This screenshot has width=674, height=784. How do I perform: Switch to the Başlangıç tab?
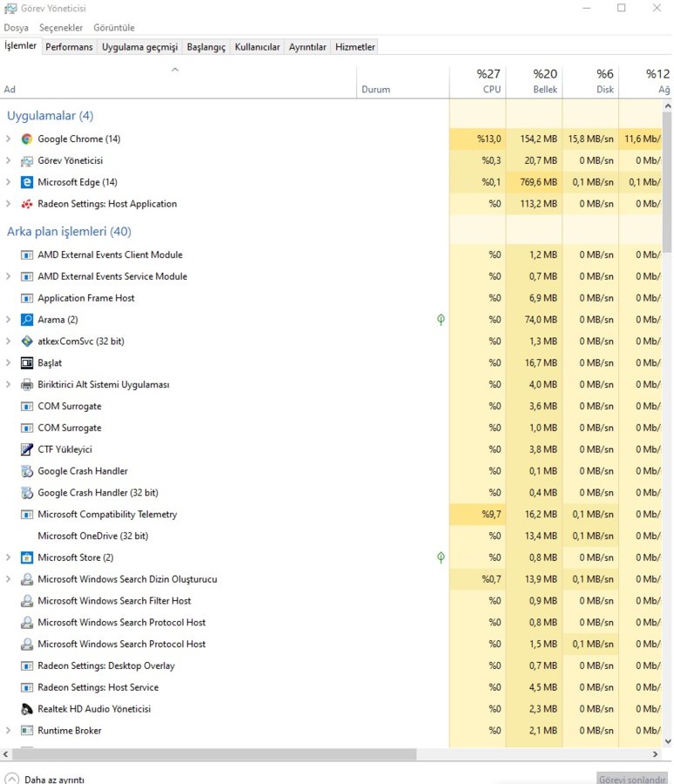pyautogui.click(x=206, y=47)
